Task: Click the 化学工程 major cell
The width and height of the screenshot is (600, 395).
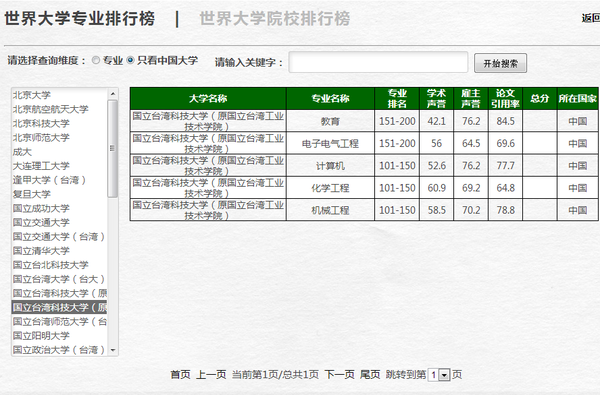Action: point(330,188)
